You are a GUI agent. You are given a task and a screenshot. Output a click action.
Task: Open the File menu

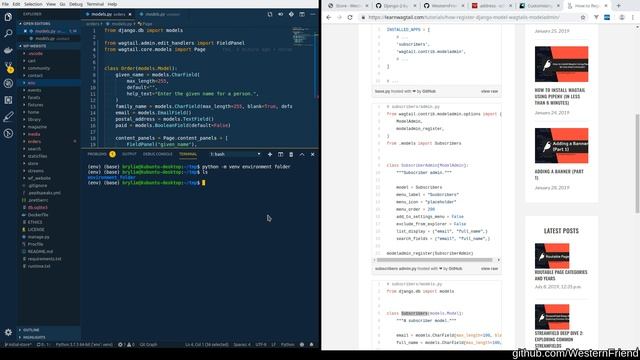[x=5, y=4]
